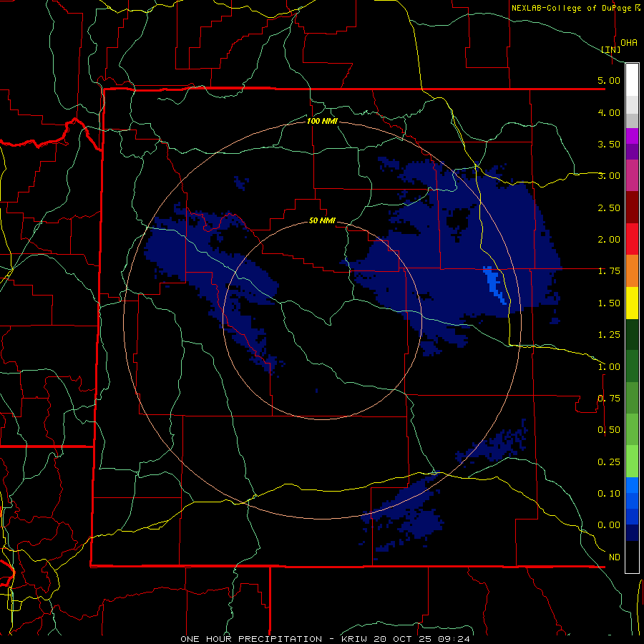Image resolution: width=644 pixels, height=644 pixels.
Task: Pick the light blue swatch near 0.10
Action: pos(632,485)
